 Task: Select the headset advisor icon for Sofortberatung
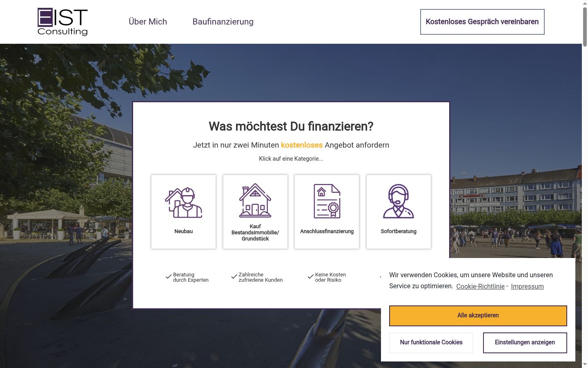(x=399, y=201)
